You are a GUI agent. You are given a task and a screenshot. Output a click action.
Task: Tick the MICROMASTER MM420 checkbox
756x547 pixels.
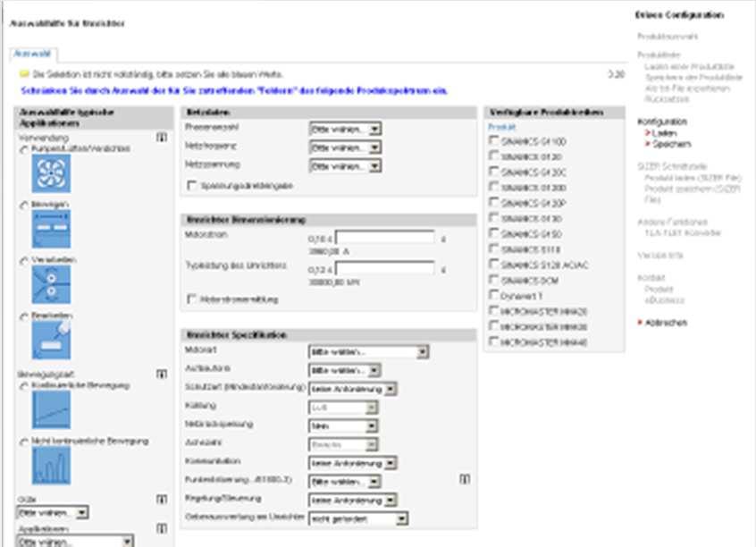[x=493, y=310]
